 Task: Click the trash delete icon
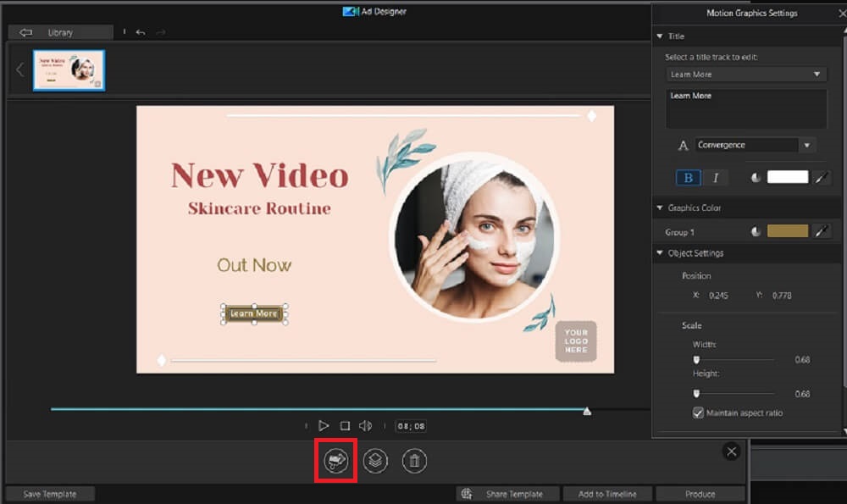point(414,461)
